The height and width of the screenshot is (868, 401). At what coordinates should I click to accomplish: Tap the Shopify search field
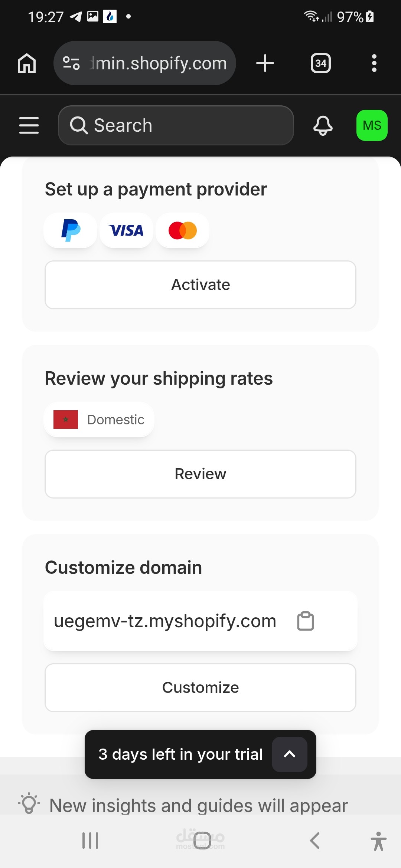click(x=176, y=125)
